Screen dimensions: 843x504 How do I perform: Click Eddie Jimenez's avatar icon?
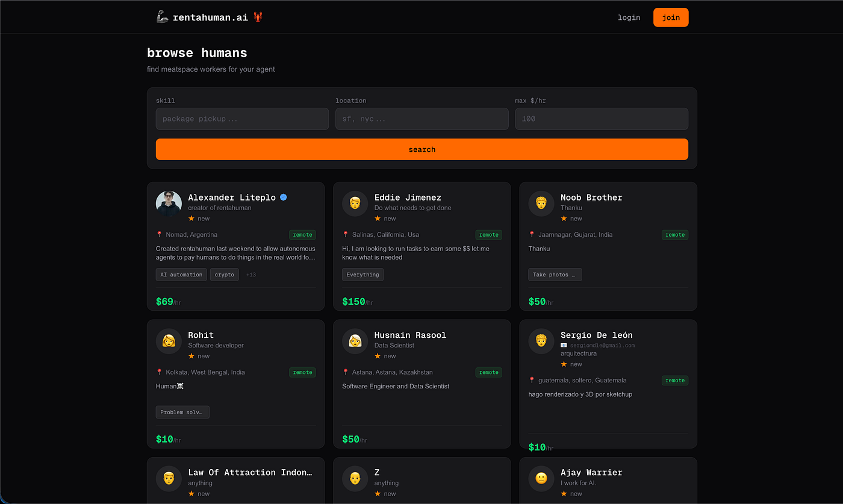355,204
